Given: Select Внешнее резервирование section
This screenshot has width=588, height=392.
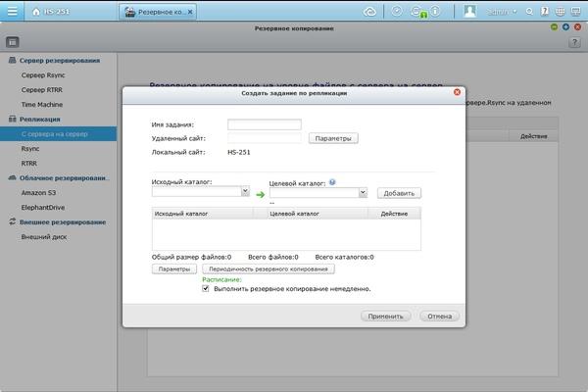Looking at the screenshot, I should (x=63, y=222).
